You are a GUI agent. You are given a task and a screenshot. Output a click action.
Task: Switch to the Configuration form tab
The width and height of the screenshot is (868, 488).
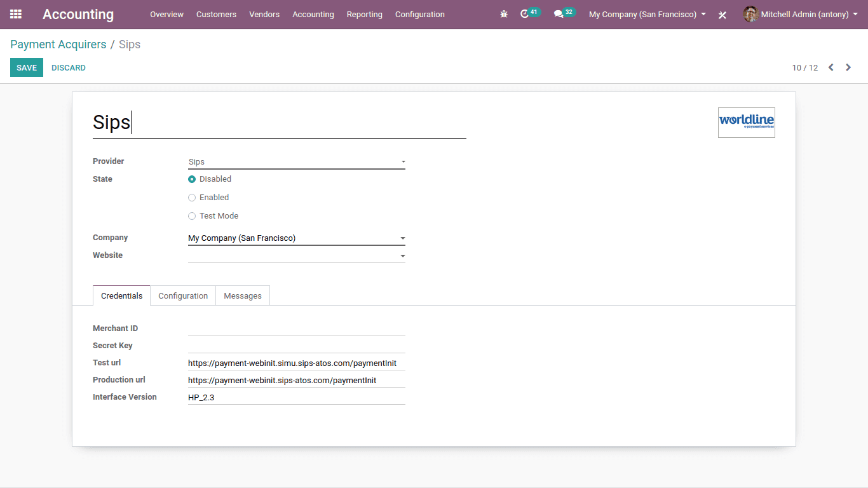[183, 295]
